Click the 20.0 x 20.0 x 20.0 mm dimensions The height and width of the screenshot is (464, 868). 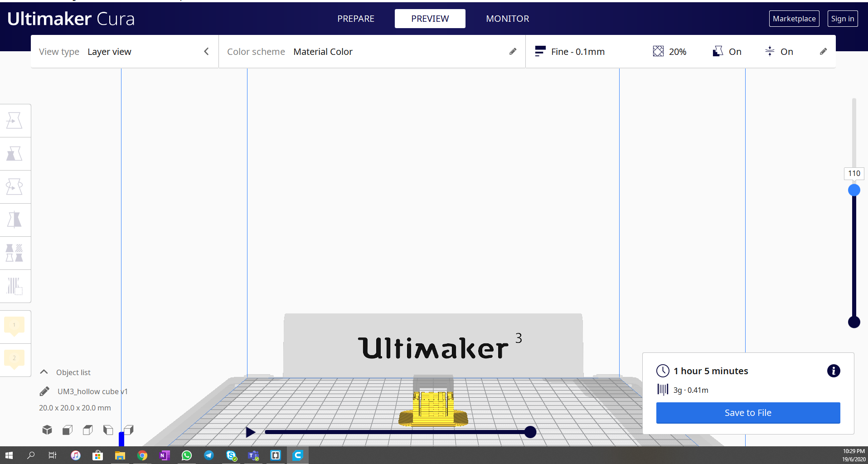pos(75,408)
